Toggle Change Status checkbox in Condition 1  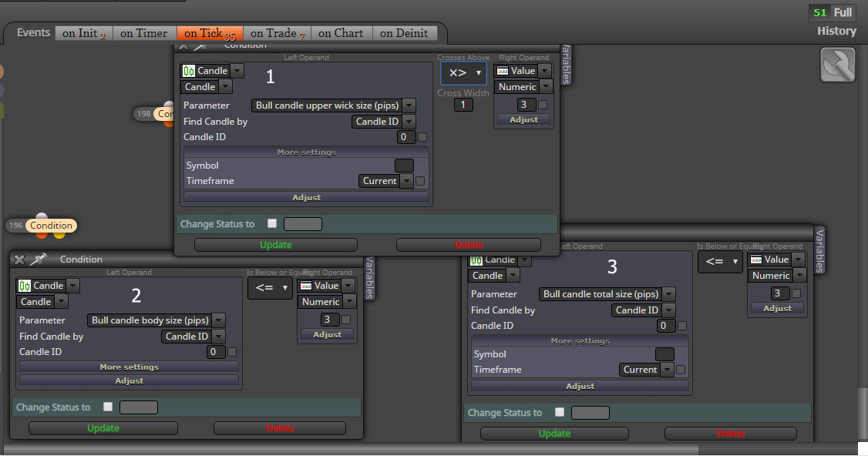point(272,223)
